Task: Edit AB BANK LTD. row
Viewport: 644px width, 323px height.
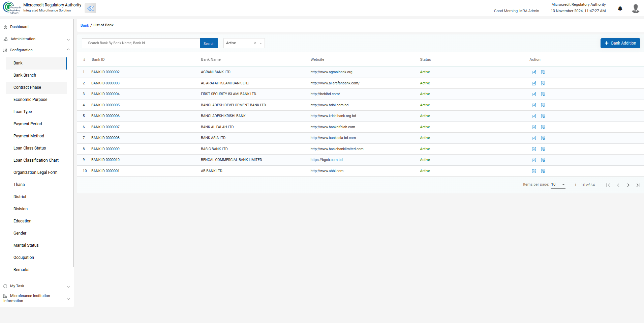Action: coord(534,171)
